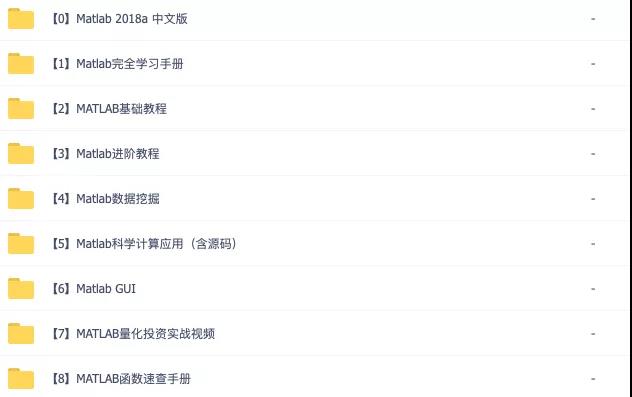632x397 pixels.
Task: Click folder icon for MATLAB函数速查手册
Action: tap(21, 379)
